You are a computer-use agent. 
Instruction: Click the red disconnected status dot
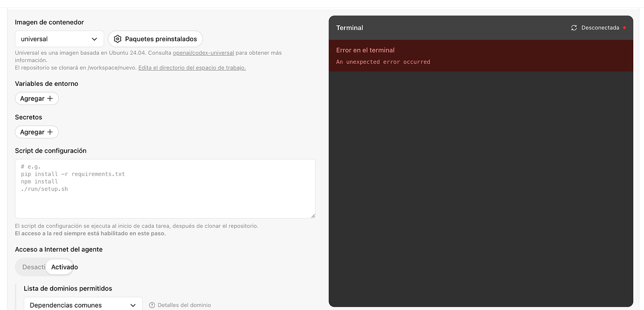[x=625, y=28]
